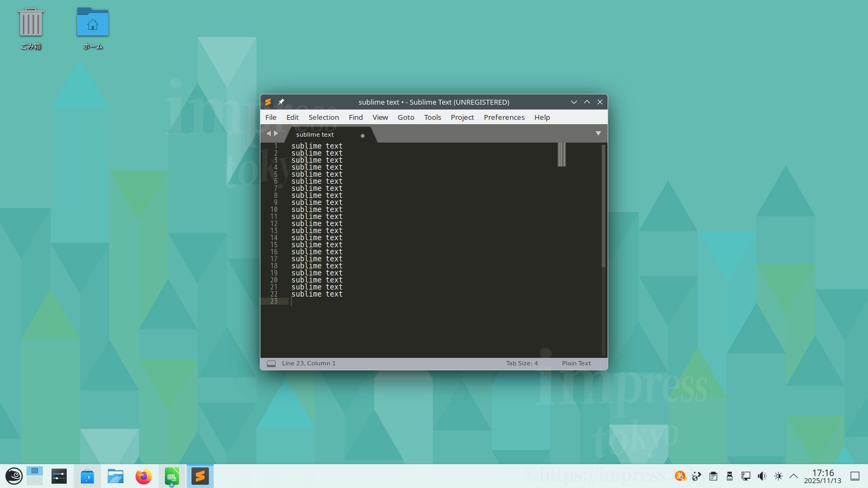The image size is (868, 488).
Task: Open the Help menu
Action: (542, 117)
